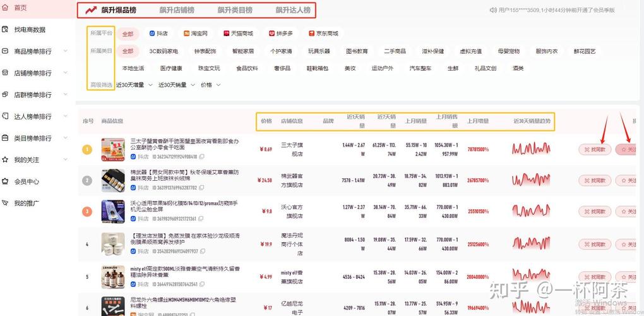This screenshot has width=644, height=316.
Task: Filter by 食品饮料 category
Action: click(247, 68)
